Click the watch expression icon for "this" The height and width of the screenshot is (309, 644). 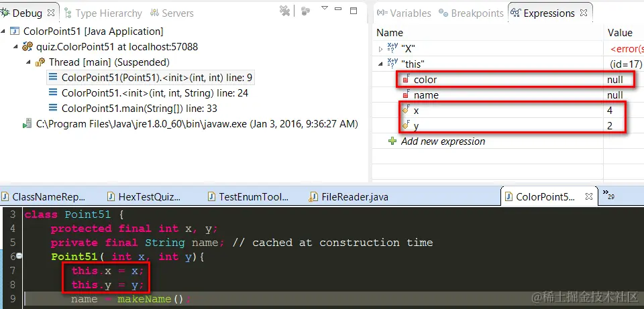click(392, 63)
